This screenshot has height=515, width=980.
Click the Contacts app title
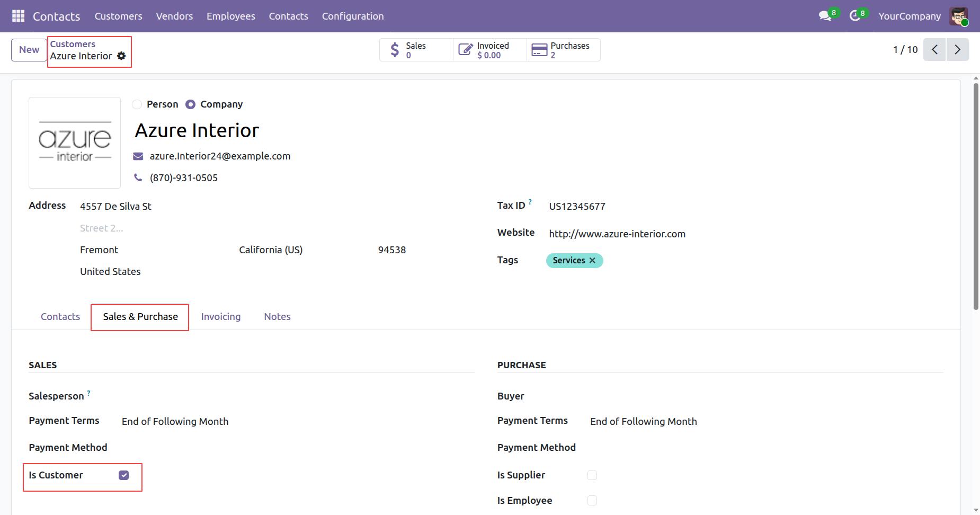click(57, 16)
